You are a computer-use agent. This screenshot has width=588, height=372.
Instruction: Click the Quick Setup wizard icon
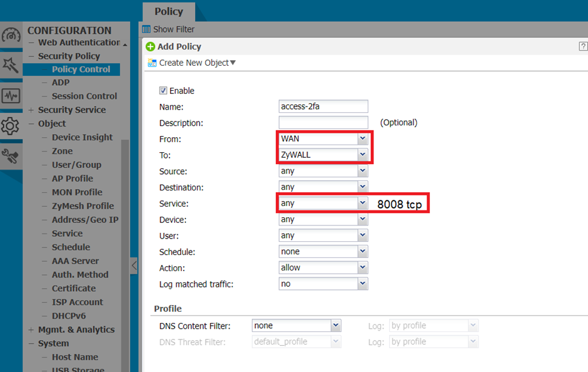coord(11,65)
